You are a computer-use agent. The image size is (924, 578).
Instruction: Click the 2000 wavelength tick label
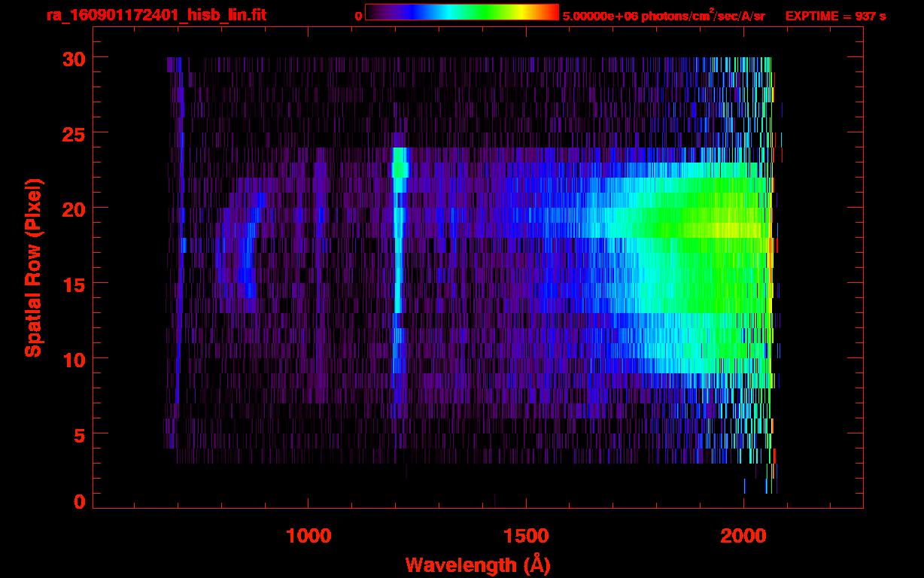coord(743,536)
